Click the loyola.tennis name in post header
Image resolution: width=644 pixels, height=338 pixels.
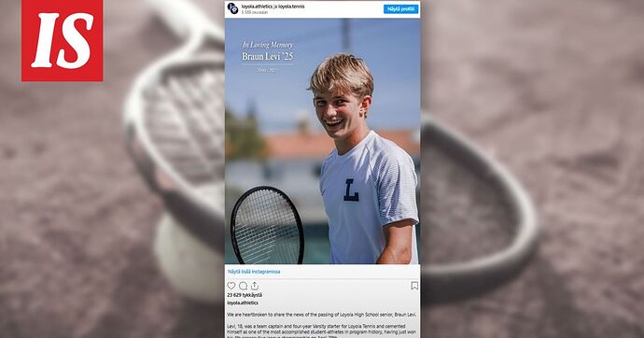tap(291, 7)
